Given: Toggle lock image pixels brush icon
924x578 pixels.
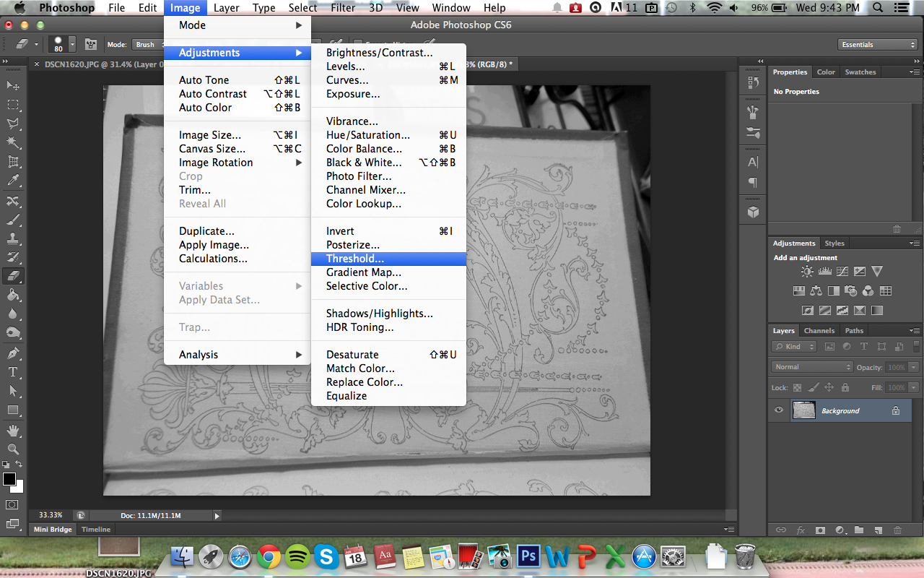Looking at the screenshot, I should coord(814,387).
